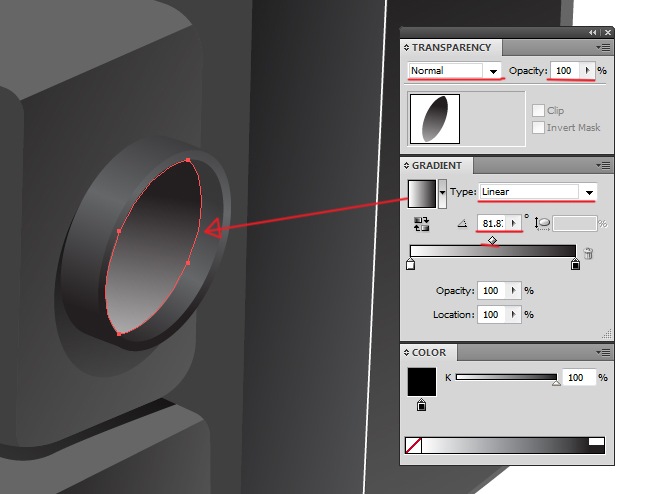Select the left anchor point of ellipse path

tap(119, 231)
